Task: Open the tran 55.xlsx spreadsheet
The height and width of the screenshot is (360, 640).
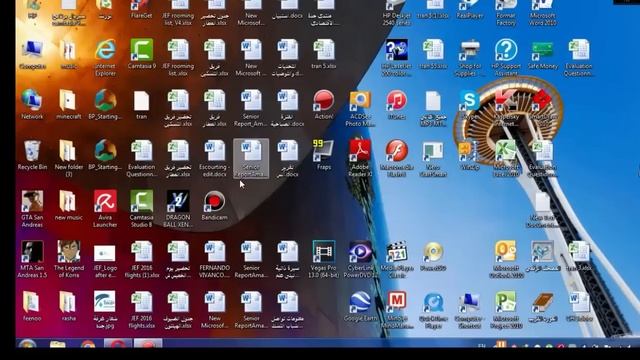Action: 433,54
